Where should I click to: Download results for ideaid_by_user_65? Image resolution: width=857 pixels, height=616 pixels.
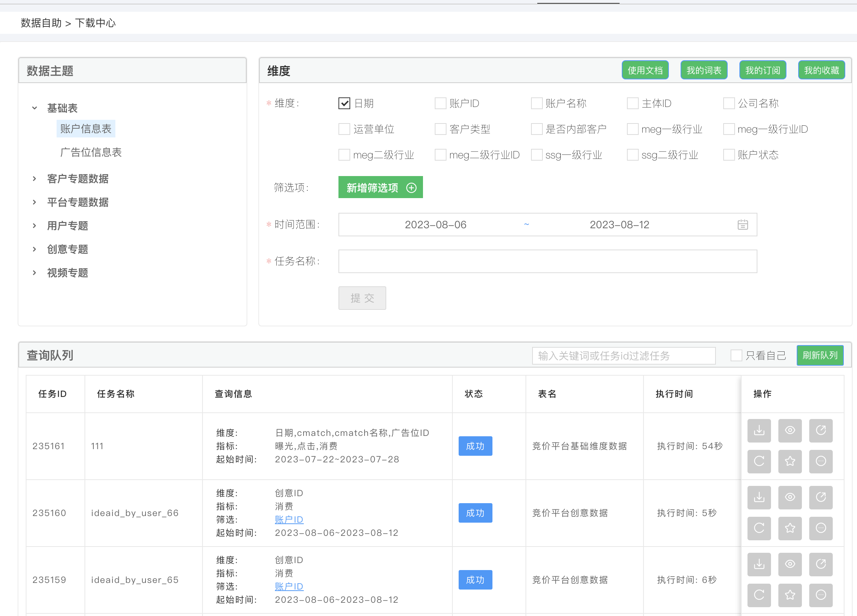pyautogui.click(x=759, y=564)
